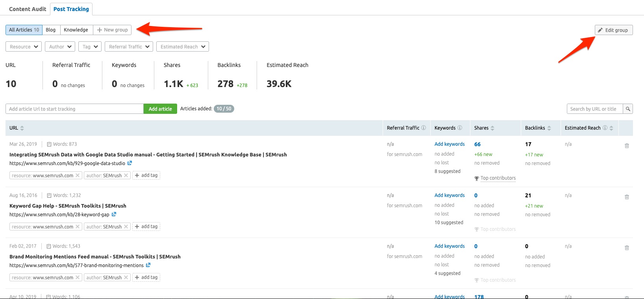Click the 10 / 50 articles added badge

click(224, 109)
